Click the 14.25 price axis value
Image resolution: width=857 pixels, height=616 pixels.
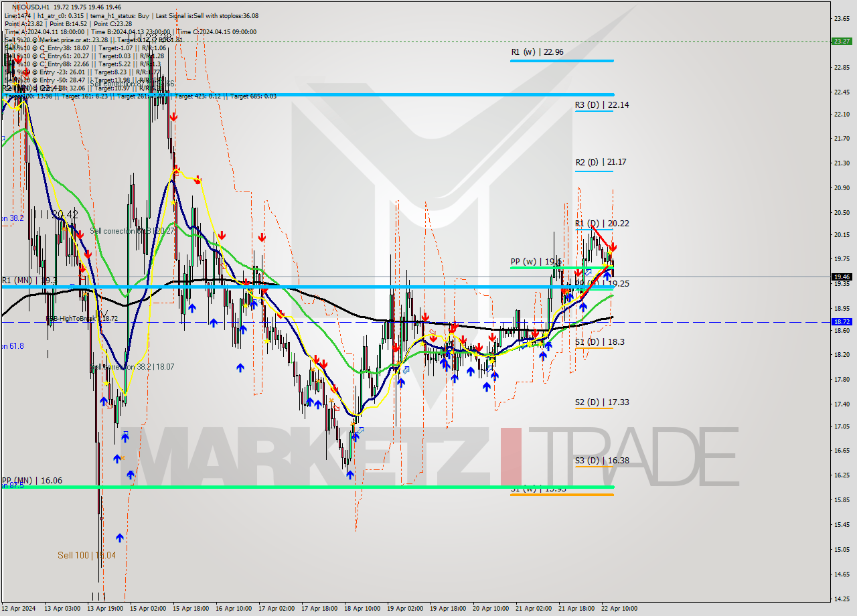pos(842,599)
